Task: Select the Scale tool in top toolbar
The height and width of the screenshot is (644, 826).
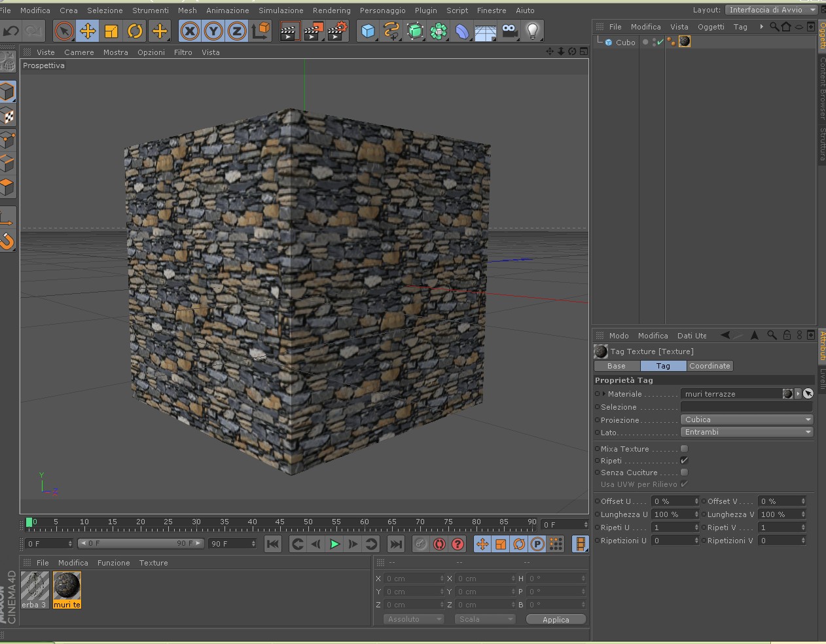Action: [x=111, y=31]
